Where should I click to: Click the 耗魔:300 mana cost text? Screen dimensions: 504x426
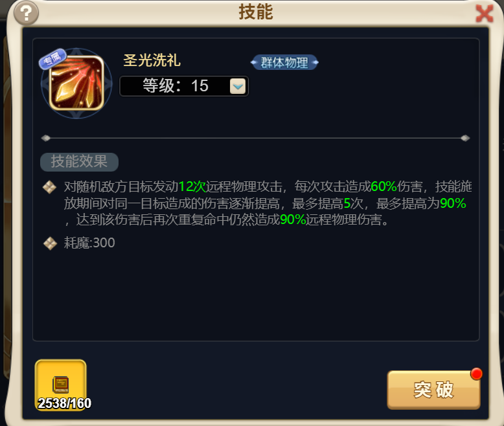tap(89, 243)
